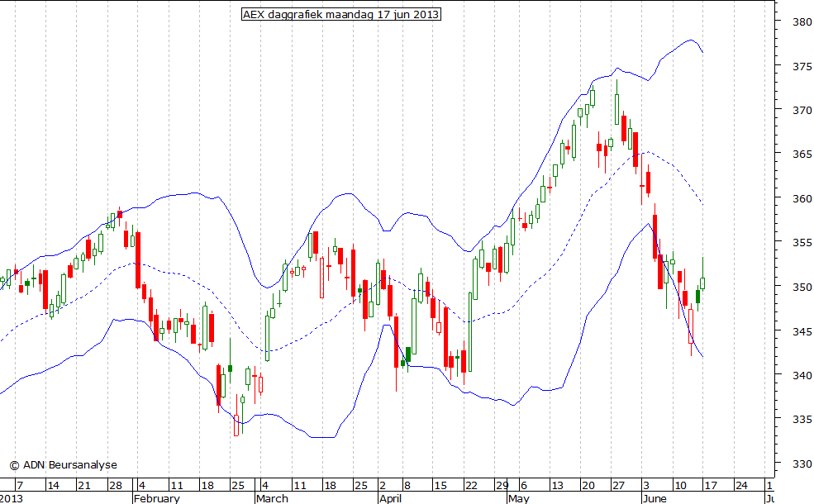Click the 'April' month label
Screen dimensions: 814x504
390,498
